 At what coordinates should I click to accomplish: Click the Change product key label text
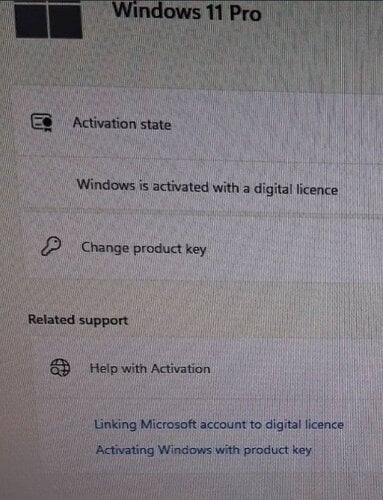point(144,248)
